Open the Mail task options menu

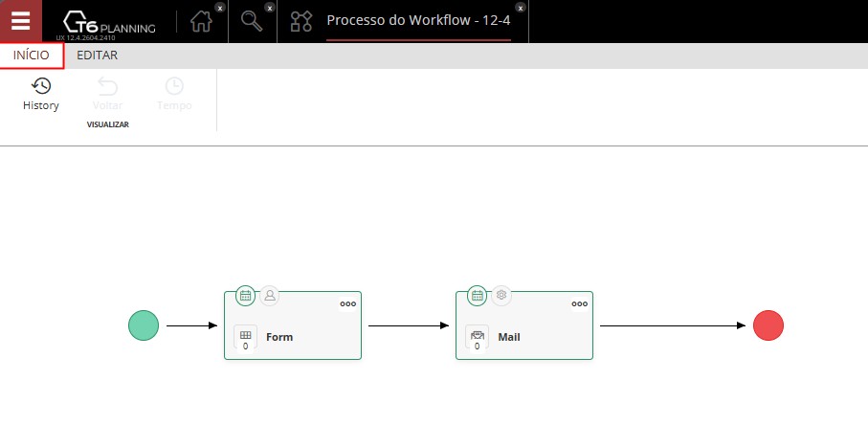tap(580, 303)
